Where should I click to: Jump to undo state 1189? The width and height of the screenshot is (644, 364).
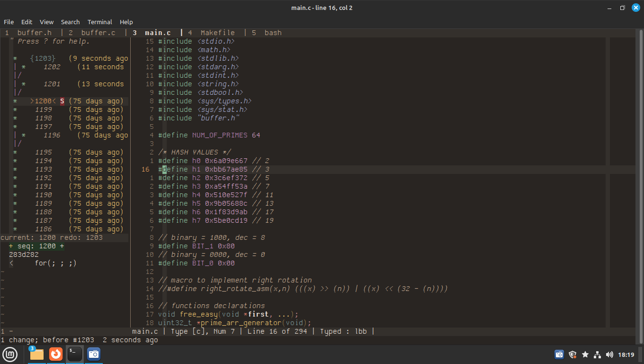[43, 203]
